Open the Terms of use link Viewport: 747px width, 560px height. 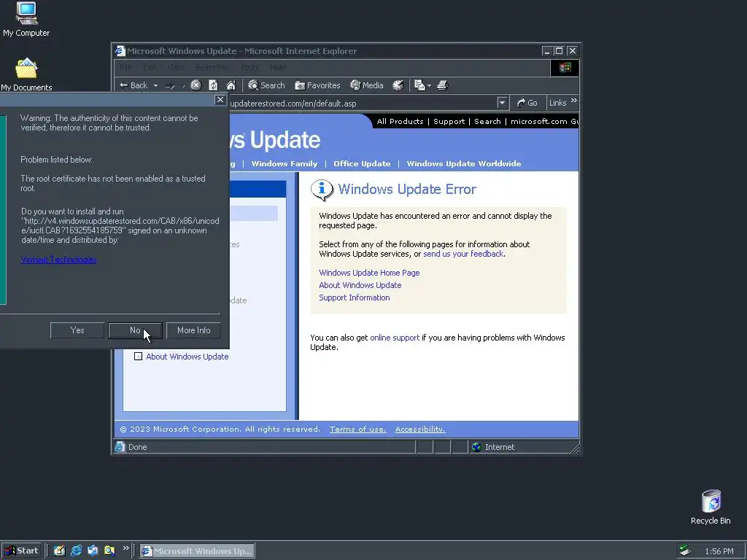[x=357, y=429]
